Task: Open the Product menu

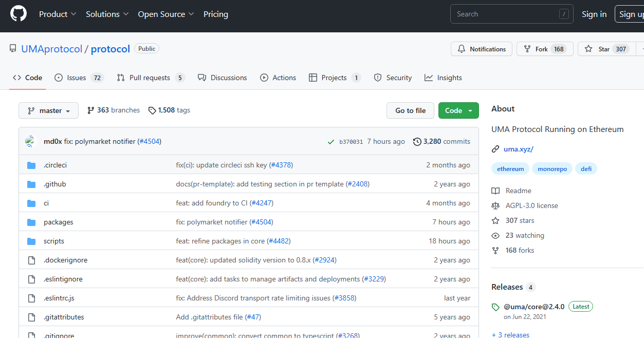Action: pos(58,14)
